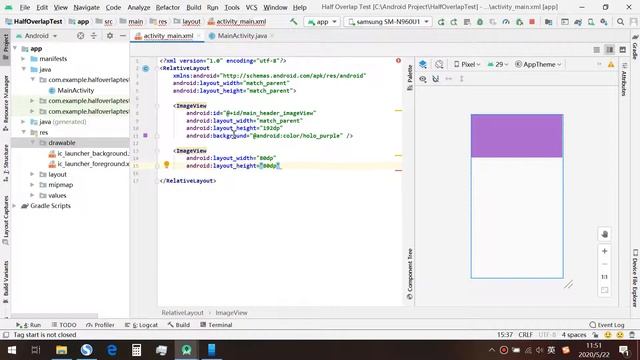Image resolution: width=640 pixels, height=360 pixels.
Task: Click the Orientation for Preview icon
Action: point(439,64)
